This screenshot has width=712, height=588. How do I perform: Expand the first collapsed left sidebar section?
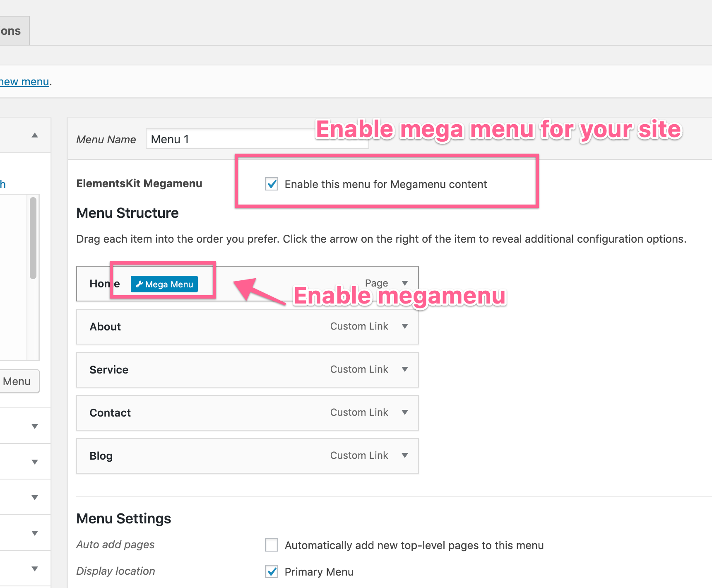point(35,426)
